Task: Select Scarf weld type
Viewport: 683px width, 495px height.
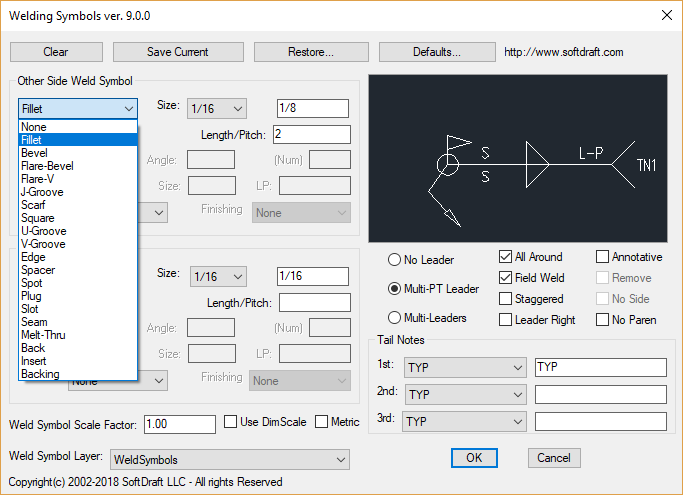Action: (x=78, y=205)
